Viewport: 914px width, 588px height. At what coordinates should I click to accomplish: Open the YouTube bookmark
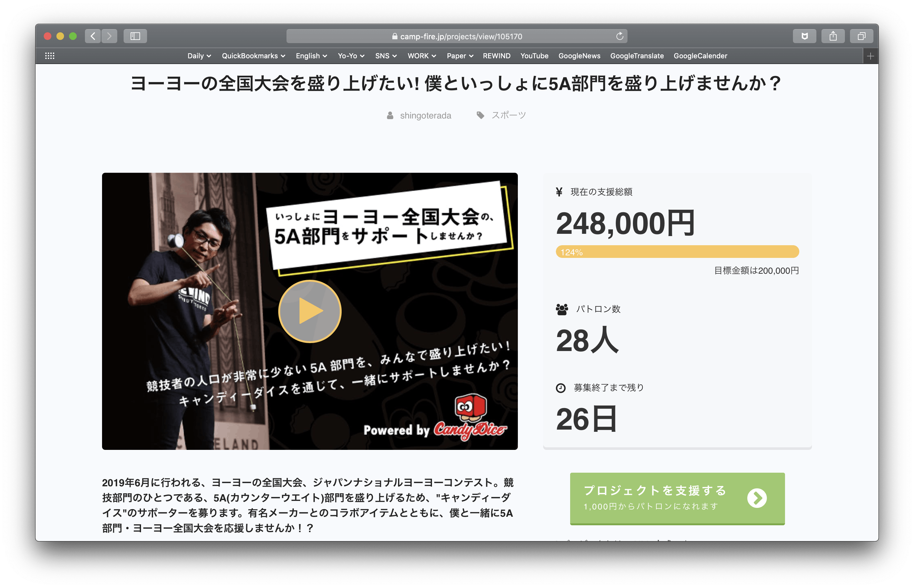(534, 56)
